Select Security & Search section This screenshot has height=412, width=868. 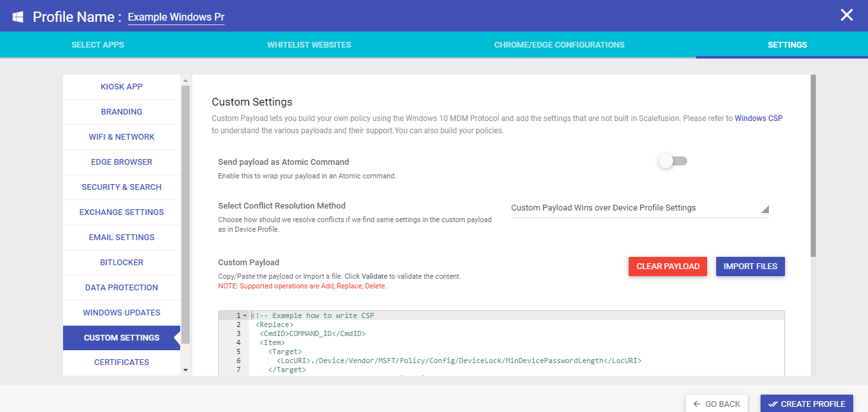[x=122, y=187]
